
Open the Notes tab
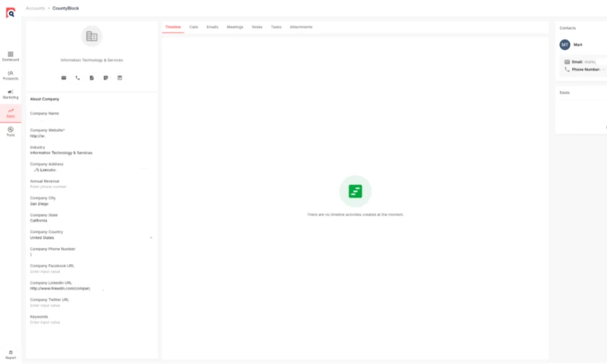click(x=257, y=27)
